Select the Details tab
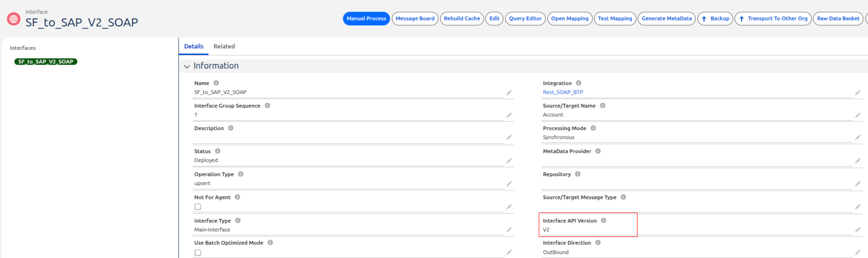The width and height of the screenshot is (868, 258). coord(194,46)
